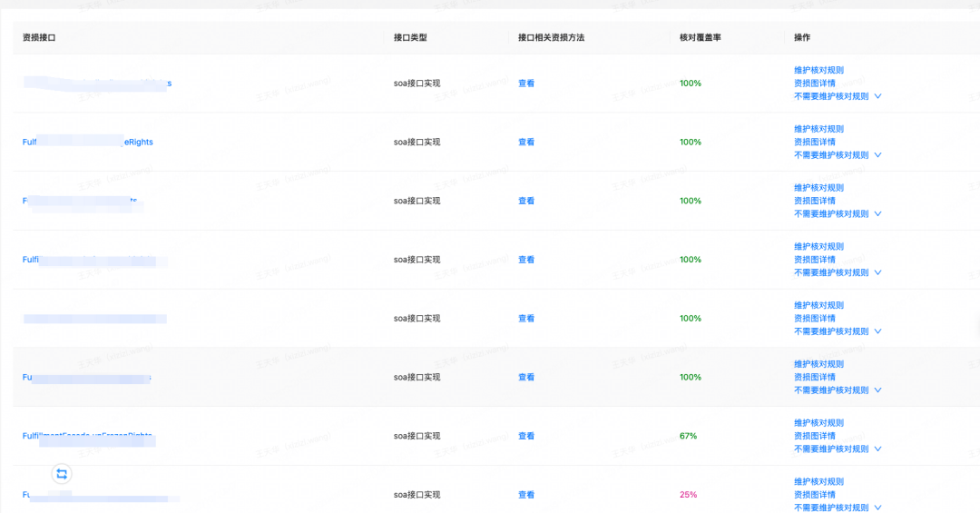
Task: Open 维护核对规则 in the third table row
Action: (818, 188)
